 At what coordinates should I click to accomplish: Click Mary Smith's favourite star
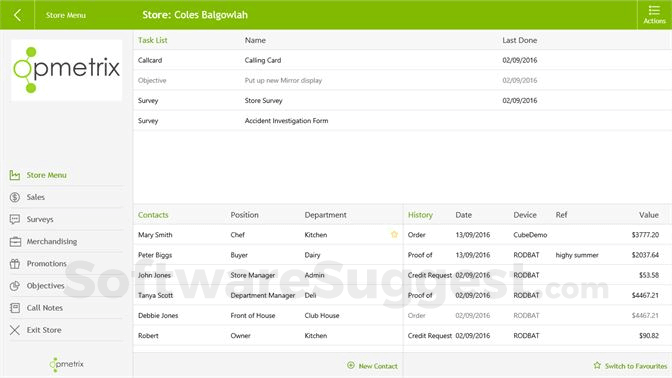coord(394,234)
